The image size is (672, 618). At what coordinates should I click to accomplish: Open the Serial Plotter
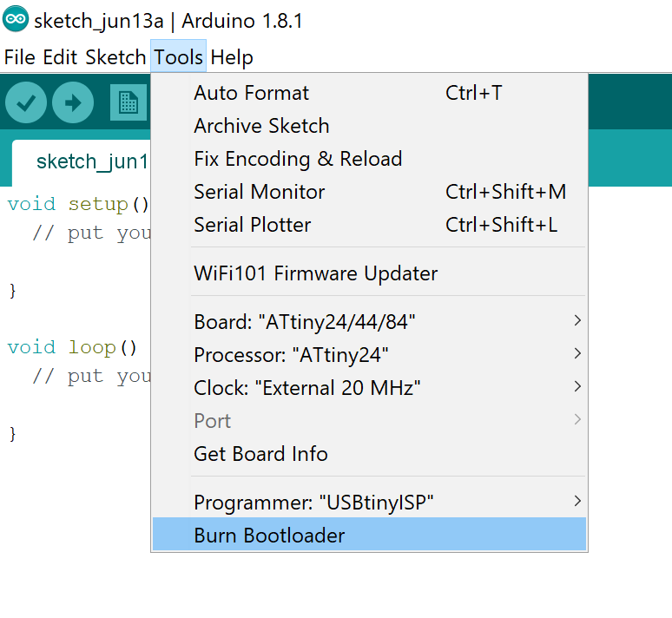(253, 225)
